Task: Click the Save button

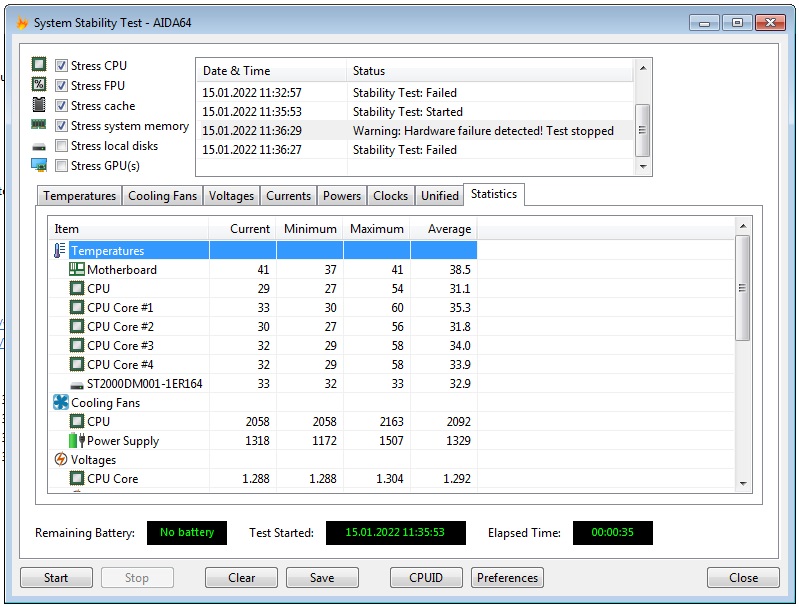Action: (x=322, y=577)
